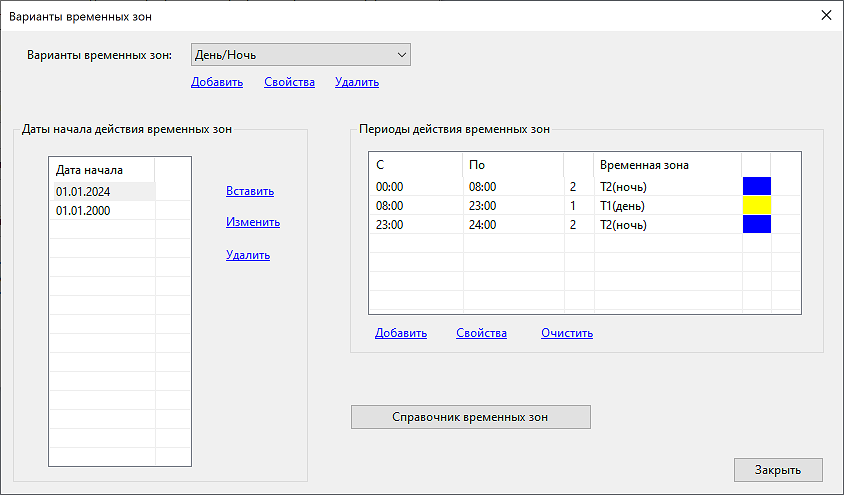Image resolution: width=844 pixels, height=495 pixels.
Task: Open Свойства link under the variants dropdown
Action: (289, 82)
